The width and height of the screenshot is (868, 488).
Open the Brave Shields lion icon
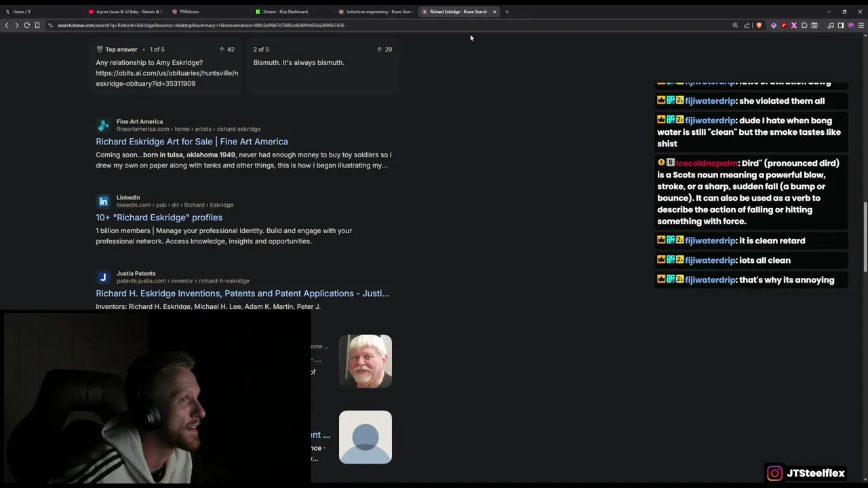[x=759, y=25]
